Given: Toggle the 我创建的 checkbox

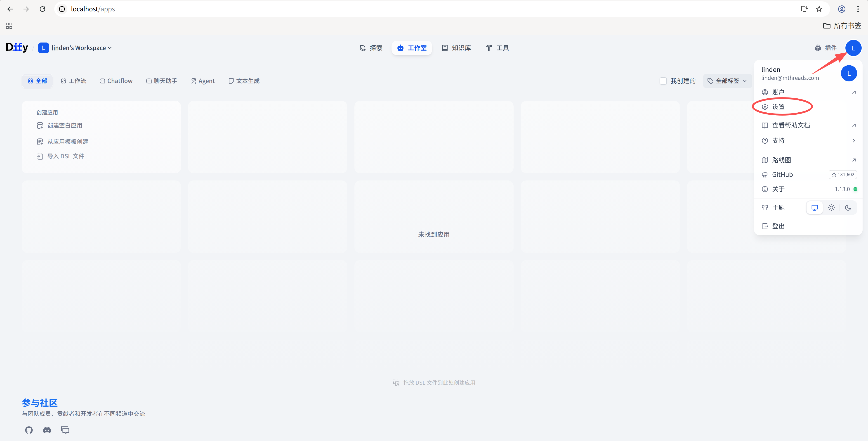Looking at the screenshot, I should pos(663,81).
